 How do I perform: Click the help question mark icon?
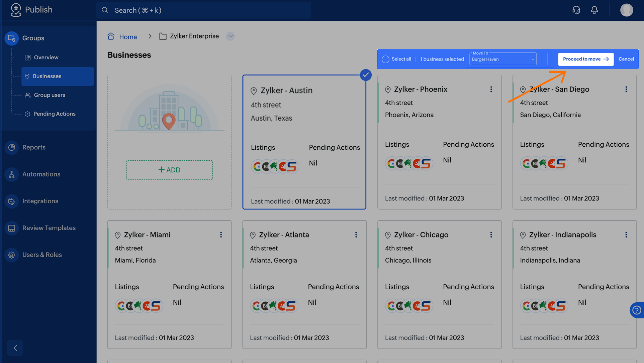pyautogui.click(x=637, y=310)
